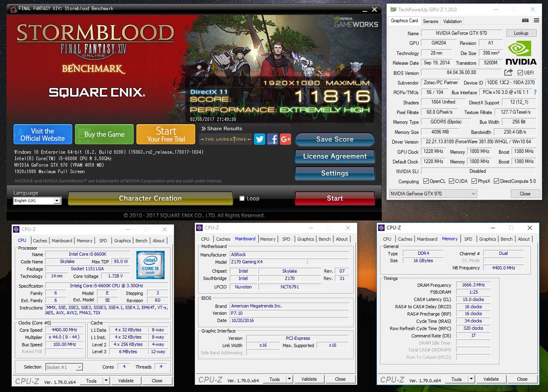The height and width of the screenshot is (392, 548).
Task: Open the Caches tab in the CPU-Z processor window
Action: pos(40,241)
